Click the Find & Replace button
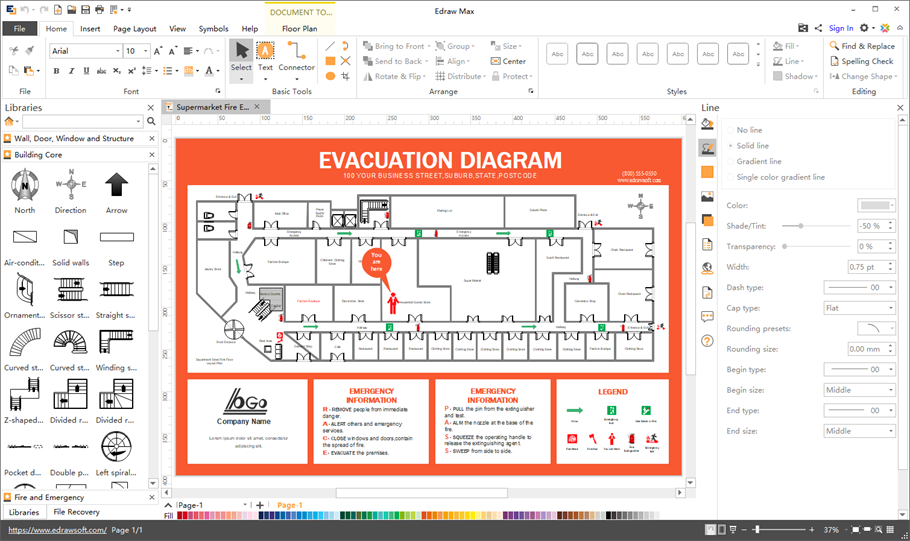 [x=861, y=46]
